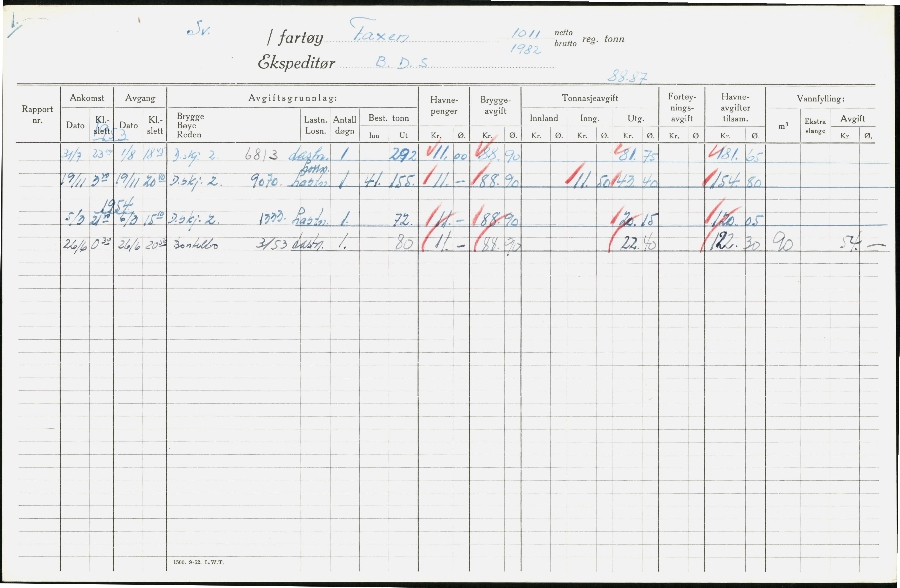Click the "Utg." sub-header
900x588 pixels.
click(x=636, y=119)
